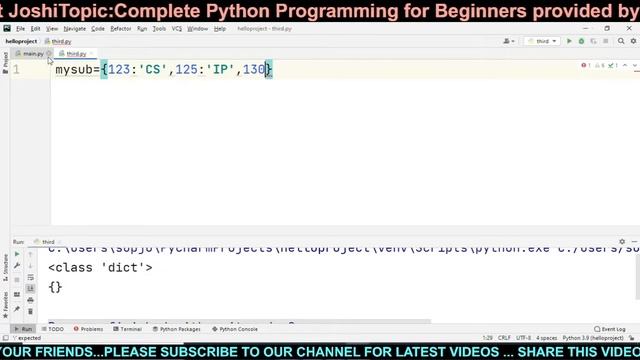Image resolution: width=640 pixels, height=360 pixels.
Task: Open the Run menu
Action: point(142,29)
